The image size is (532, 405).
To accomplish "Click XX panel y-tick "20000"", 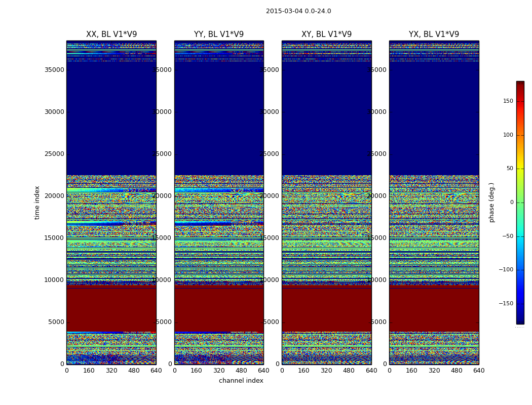I will coord(54,196).
